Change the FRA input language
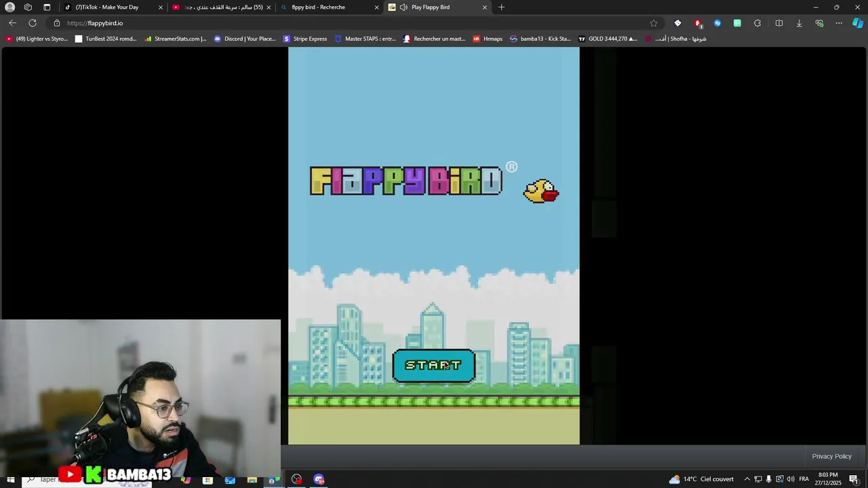This screenshot has width=868, height=488. 804,479
